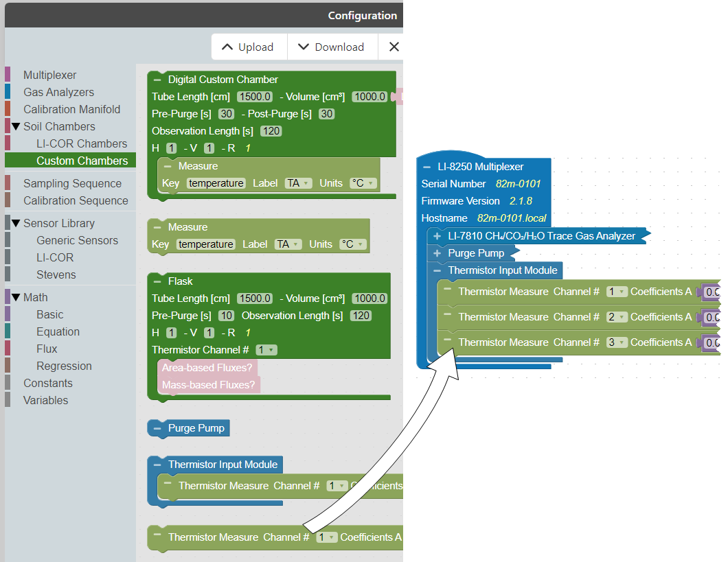The height and width of the screenshot is (562, 728).
Task: Edit Post-Purge field in Digital Custom Chamber
Action: tap(327, 114)
